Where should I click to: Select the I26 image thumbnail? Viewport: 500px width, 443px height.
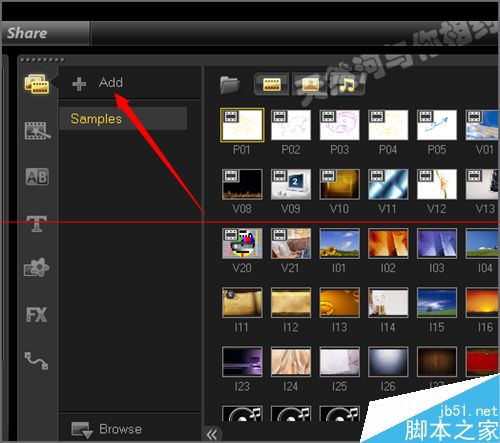[x=388, y=362]
